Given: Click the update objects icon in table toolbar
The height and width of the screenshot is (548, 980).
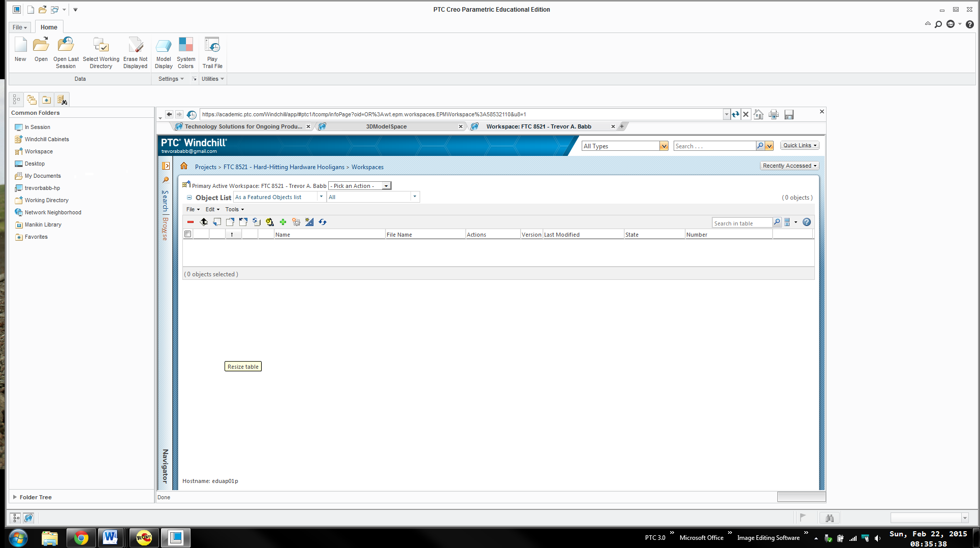Looking at the screenshot, I should click(x=257, y=222).
